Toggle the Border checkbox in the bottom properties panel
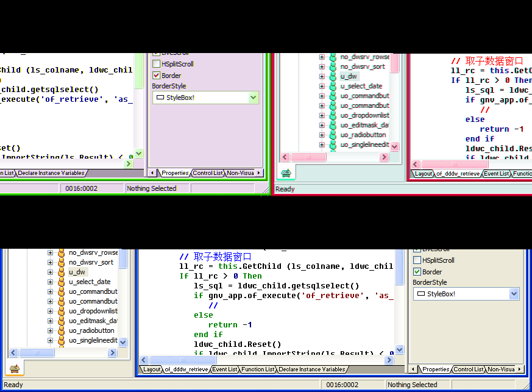 coord(417,272)
